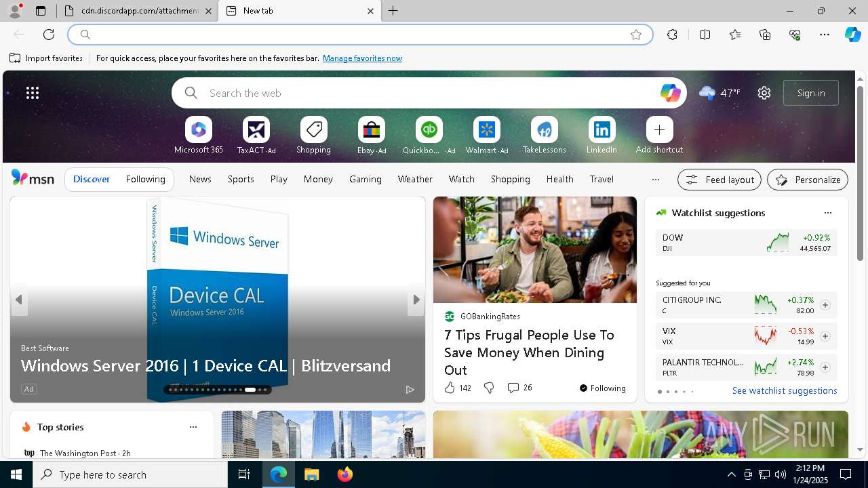Open Browser essentials heart icon
Image resolution: width=868 pixels, height=488 pixels.
pos(795,35)
